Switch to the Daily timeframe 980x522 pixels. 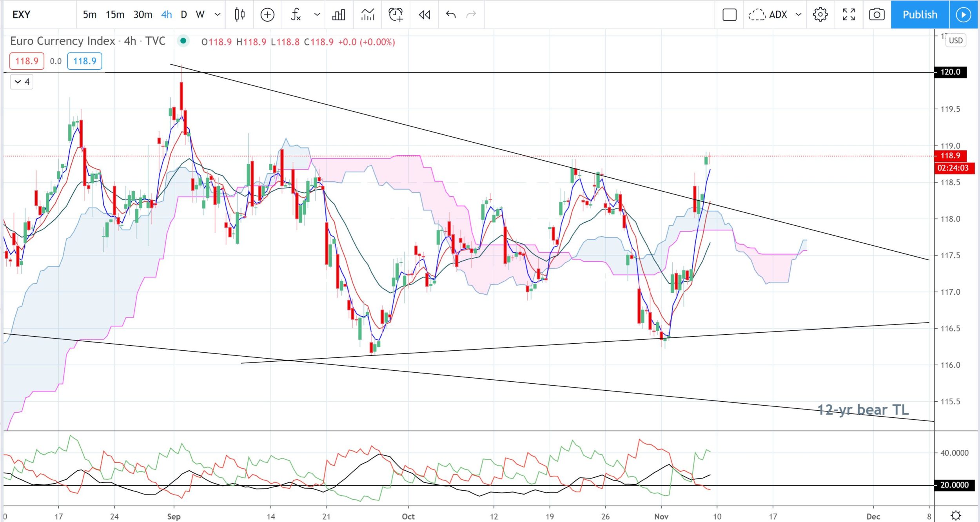coord(184,15)
